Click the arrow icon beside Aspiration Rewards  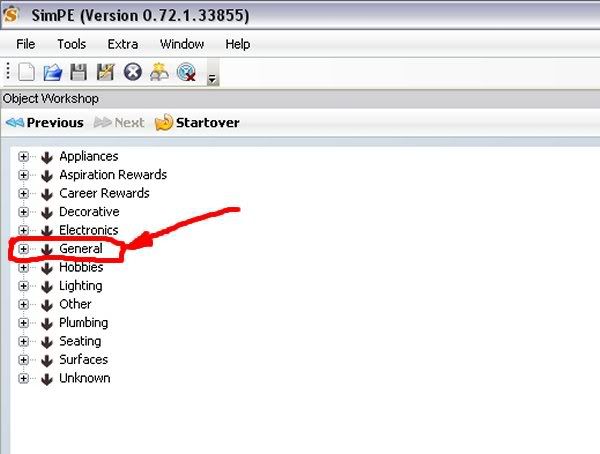pyautogui.click(x=47, y=175)
